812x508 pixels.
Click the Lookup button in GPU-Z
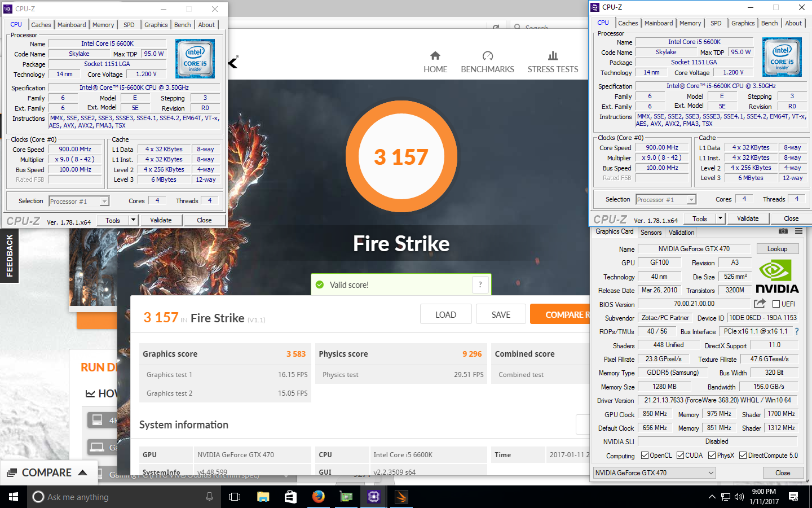click(777, 249)
